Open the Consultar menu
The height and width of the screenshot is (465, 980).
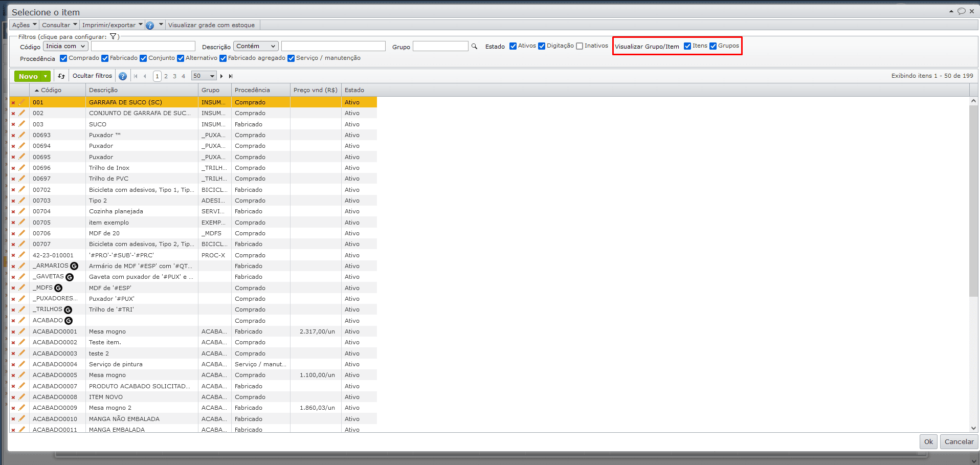(59, 25)
